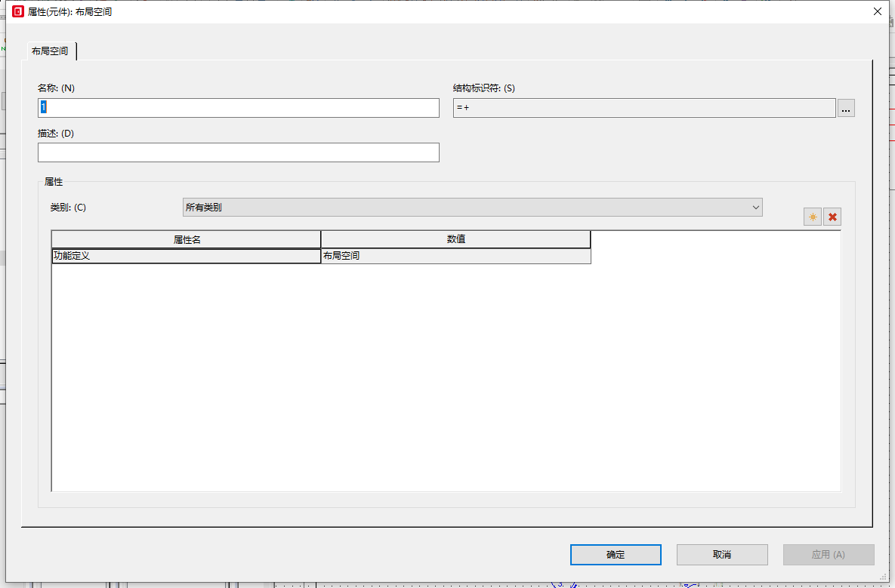
Task: Switch to the 布局空间 tab
Action: [51, 51]
